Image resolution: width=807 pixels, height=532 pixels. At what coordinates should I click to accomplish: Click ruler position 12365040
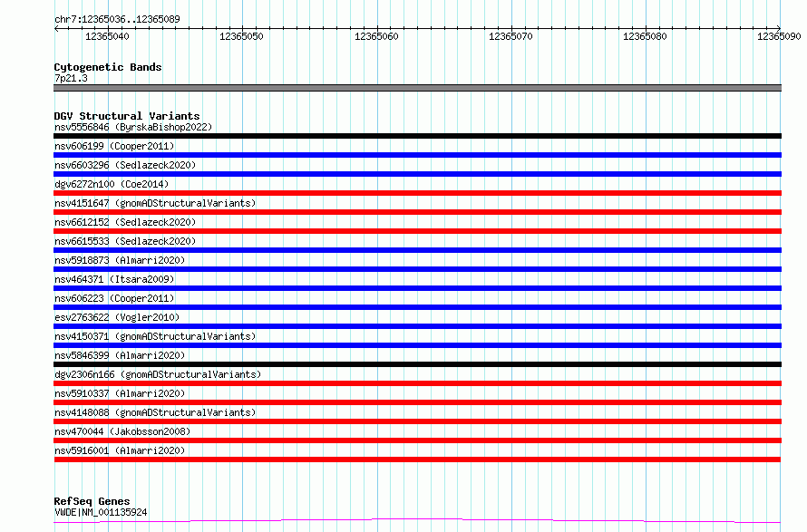pos(107,36)
